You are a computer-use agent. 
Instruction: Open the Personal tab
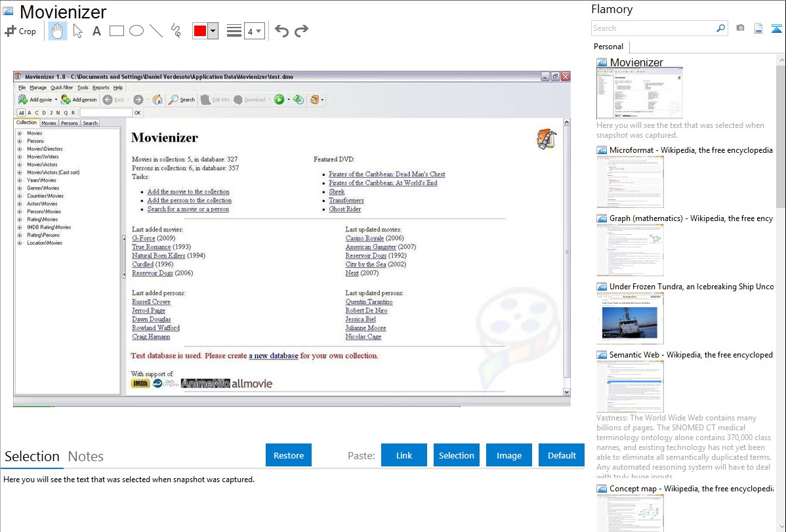(609, 47)
